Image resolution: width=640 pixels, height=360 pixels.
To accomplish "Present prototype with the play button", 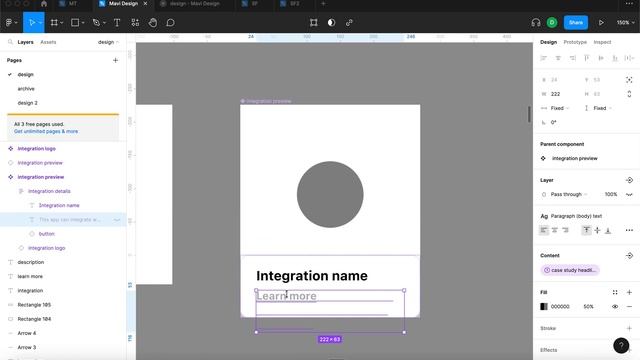I will (x=601, y=23).
